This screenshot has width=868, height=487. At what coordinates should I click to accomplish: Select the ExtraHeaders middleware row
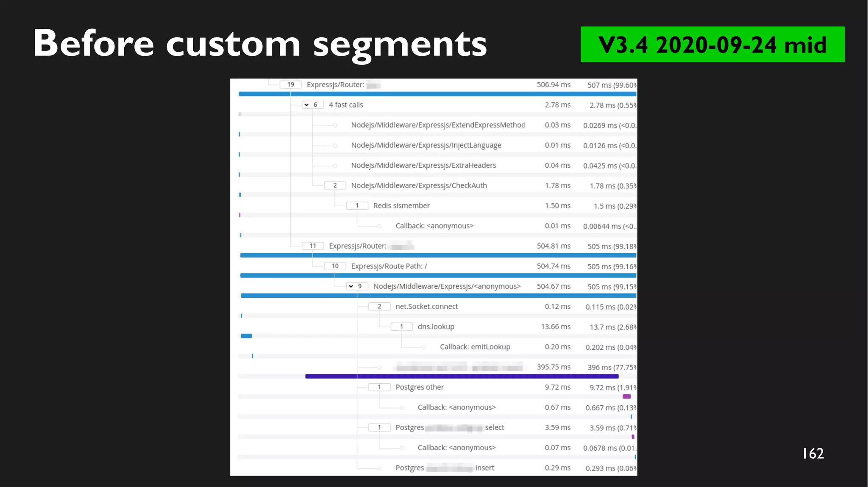tap(423, 165)
